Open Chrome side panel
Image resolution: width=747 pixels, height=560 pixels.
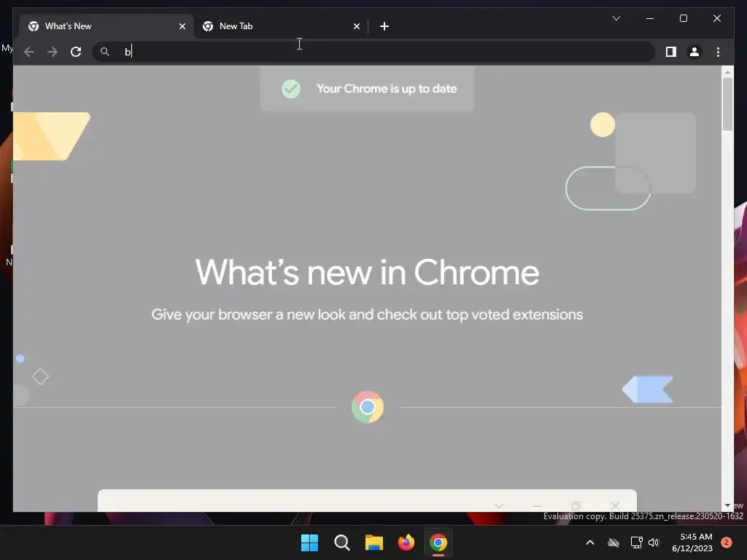coord(671,52)
